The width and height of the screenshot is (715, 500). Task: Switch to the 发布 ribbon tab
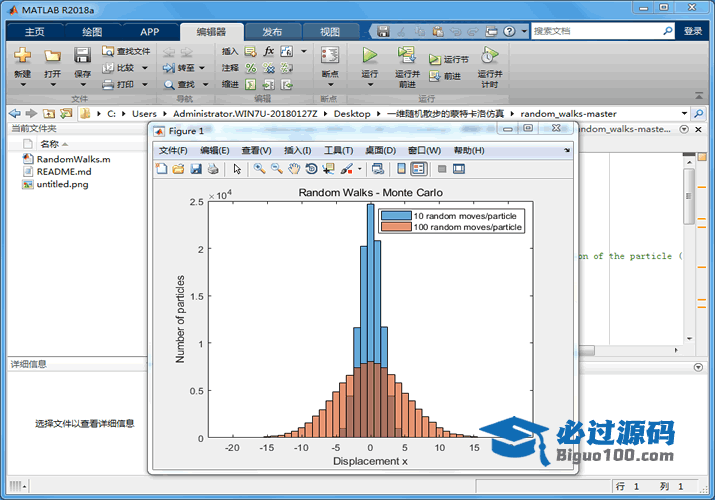[272, 31]
